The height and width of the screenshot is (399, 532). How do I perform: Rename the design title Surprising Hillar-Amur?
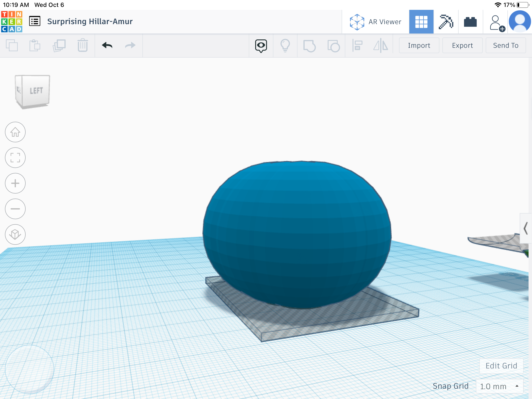click(90, 21)
